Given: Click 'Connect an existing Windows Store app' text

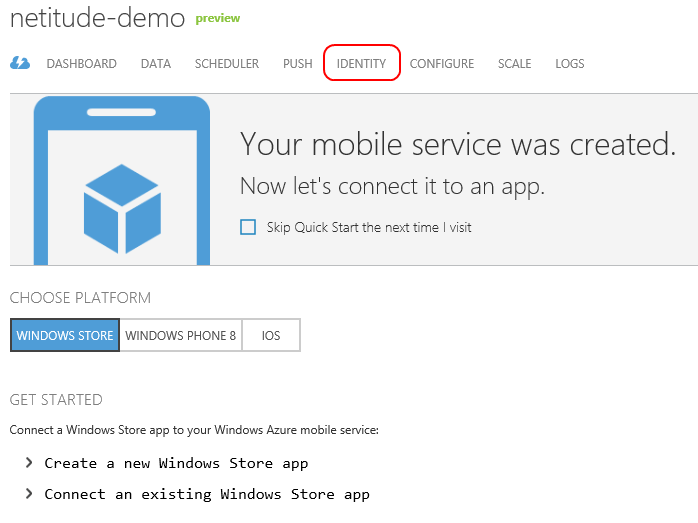Looking at the screenshot, I should 207,494.
